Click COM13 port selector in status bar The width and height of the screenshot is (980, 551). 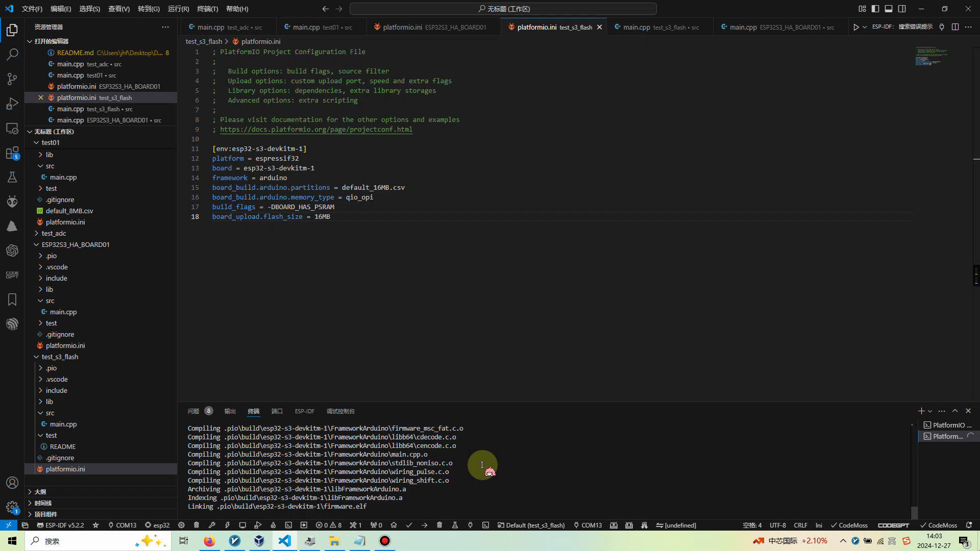(122, 525)
